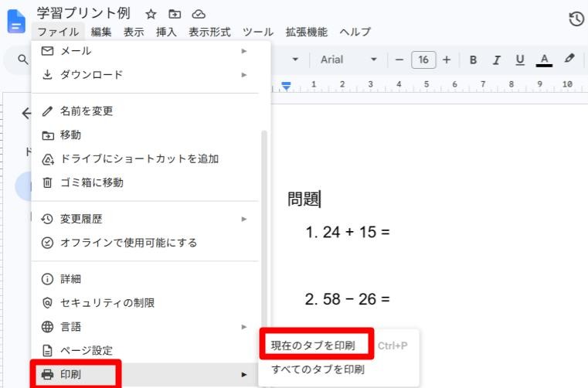Click the offline checkmark icon in menu

[x=47, y=243]
